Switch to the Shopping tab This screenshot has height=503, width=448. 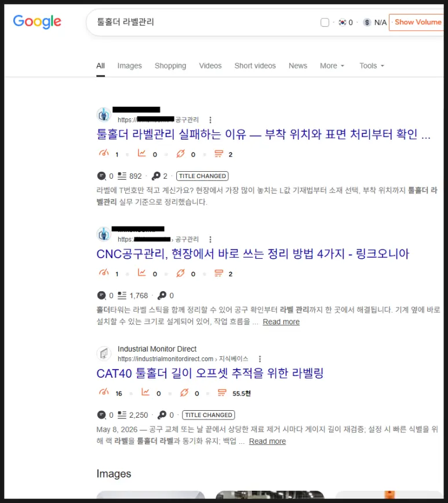pyautogui.click(x=170, y=66)
